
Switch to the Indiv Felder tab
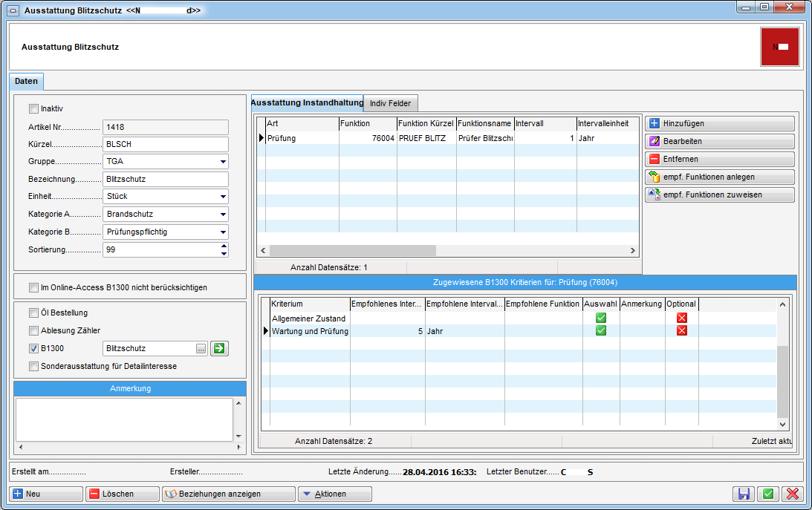point(392,103)
